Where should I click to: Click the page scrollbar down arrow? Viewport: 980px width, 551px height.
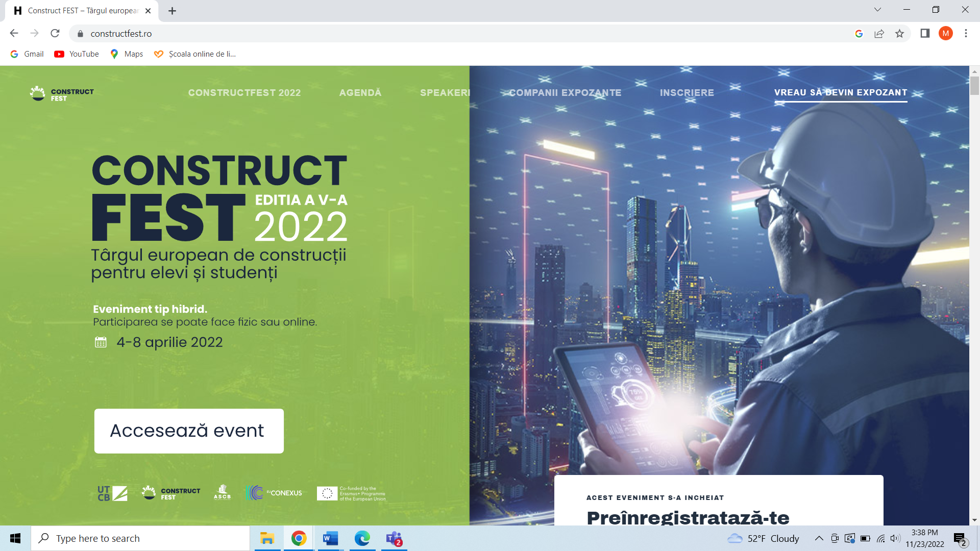[974, 520]
